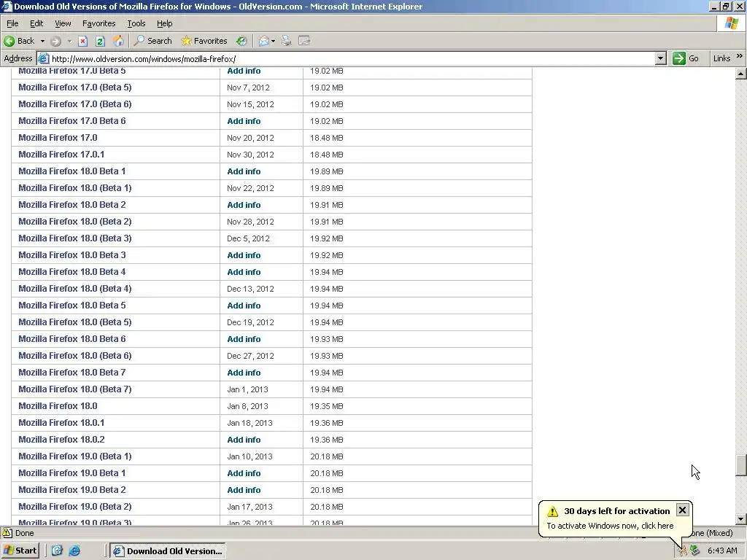The width and height of the screenshot is (747, 560).
Task: Click status bar warning icon beside Done
Action: click(7, 533)
